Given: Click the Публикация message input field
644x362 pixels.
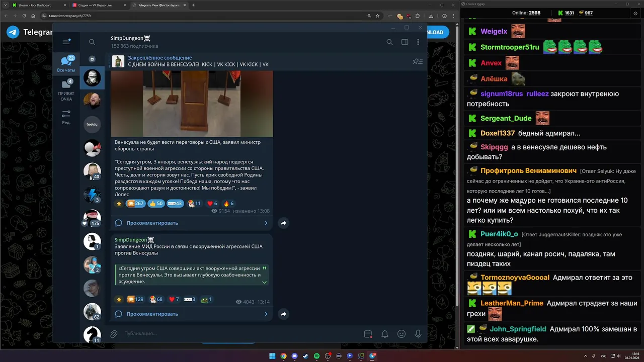Looking at the screenshot, I should [x=242, y=333].
